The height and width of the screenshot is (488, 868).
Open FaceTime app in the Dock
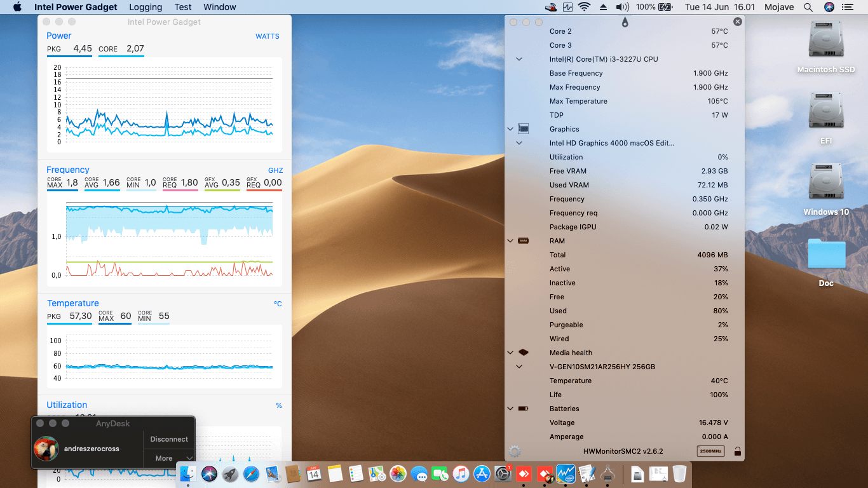(x=440, y=473)
